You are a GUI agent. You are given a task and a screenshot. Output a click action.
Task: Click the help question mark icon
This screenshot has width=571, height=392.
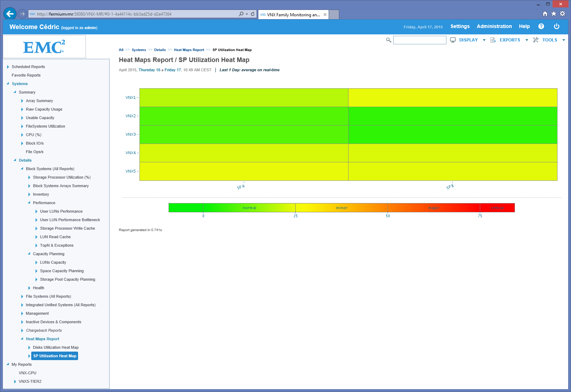[x=541, y=27]
